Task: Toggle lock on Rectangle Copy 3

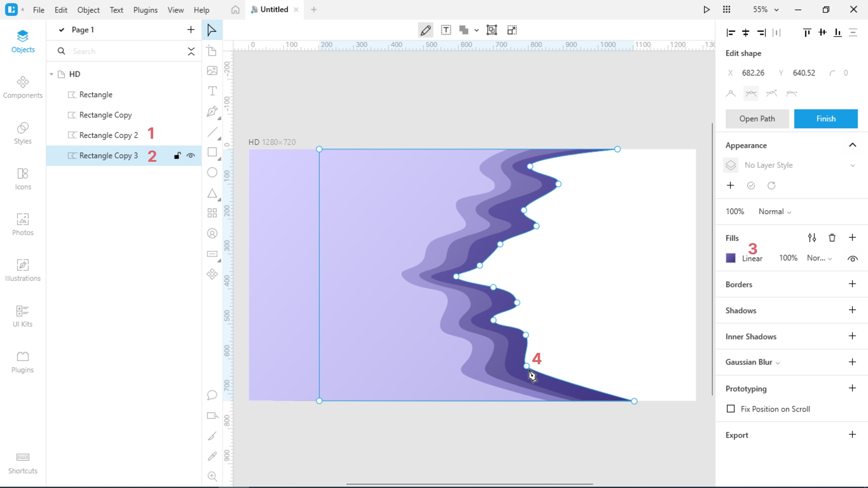Action: pos(177,155)
